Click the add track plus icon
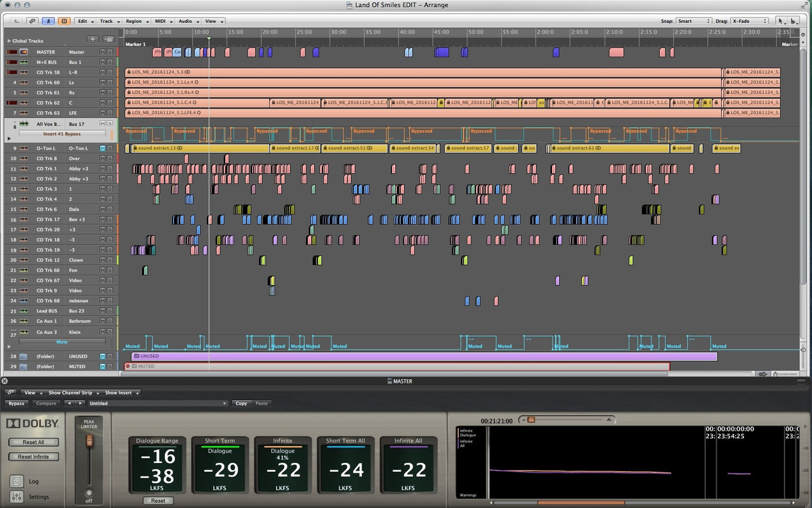The width and height of the screenshot is (812, 508). [x=93, y=39]
